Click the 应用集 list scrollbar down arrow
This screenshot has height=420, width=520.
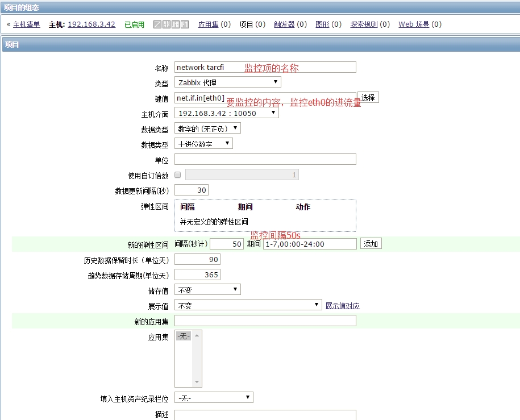point(197,382)
